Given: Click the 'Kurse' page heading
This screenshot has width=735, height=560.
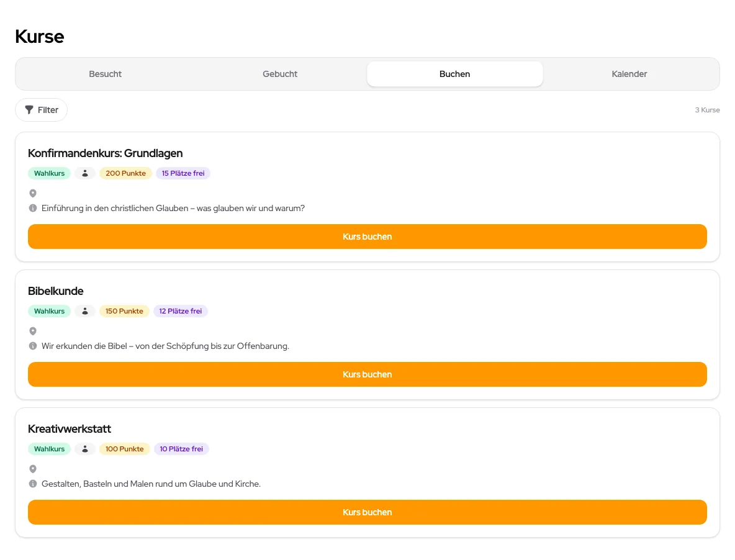Looking at the screenshot, I should [x=39, y=37].
